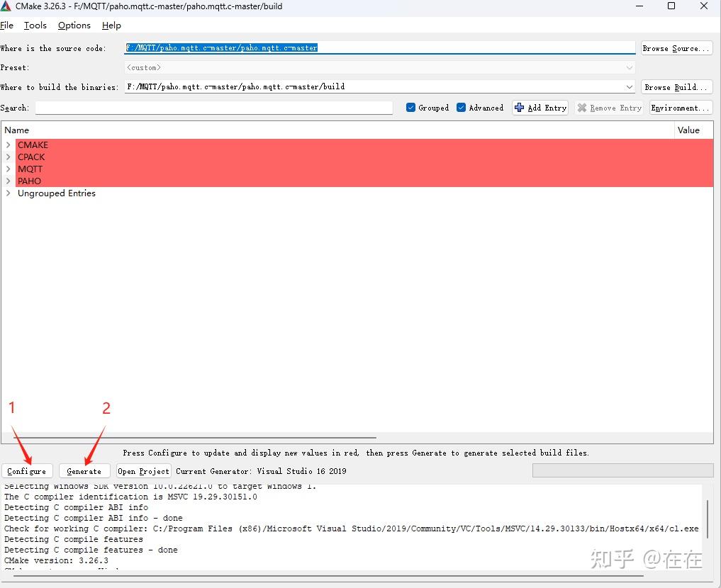The width and height of the screenshot is (721, 588).
Task: Click the output log horizontal scrollbar
Action: [328, 575]
